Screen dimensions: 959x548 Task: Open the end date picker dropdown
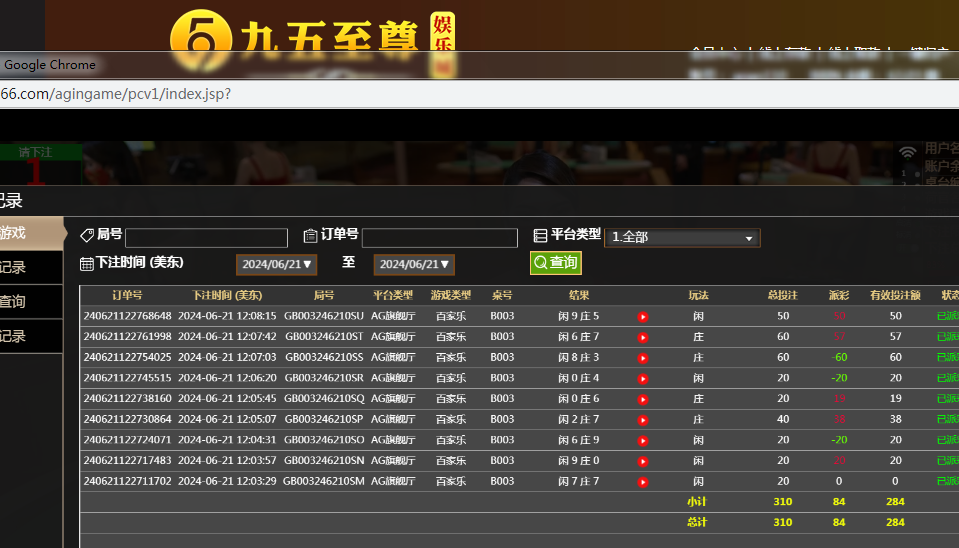point(414,265)
